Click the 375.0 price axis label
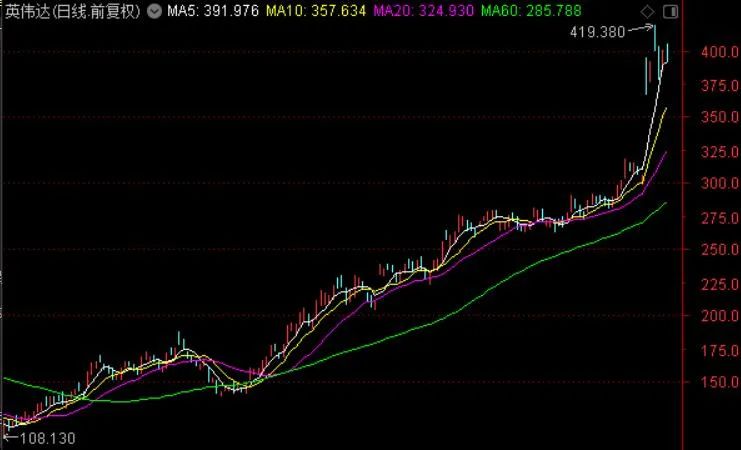Screen dimensions: 741x450 (720, 86)
